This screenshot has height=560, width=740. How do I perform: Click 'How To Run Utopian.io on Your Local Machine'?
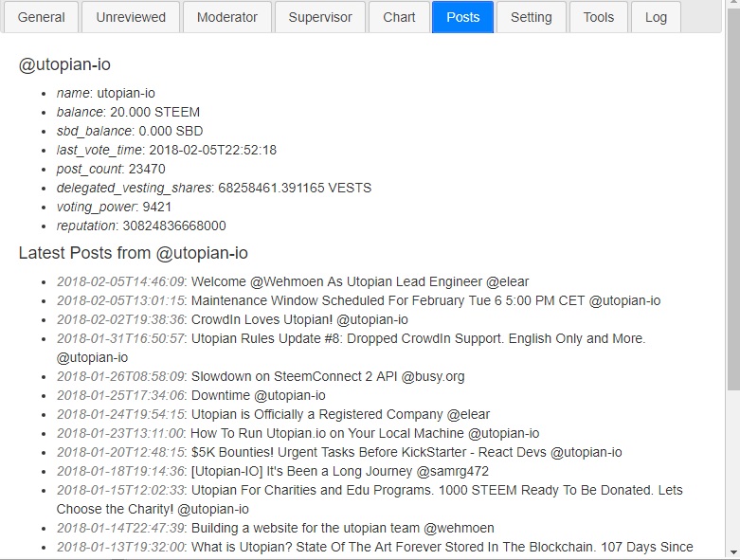tap(298, 433)
